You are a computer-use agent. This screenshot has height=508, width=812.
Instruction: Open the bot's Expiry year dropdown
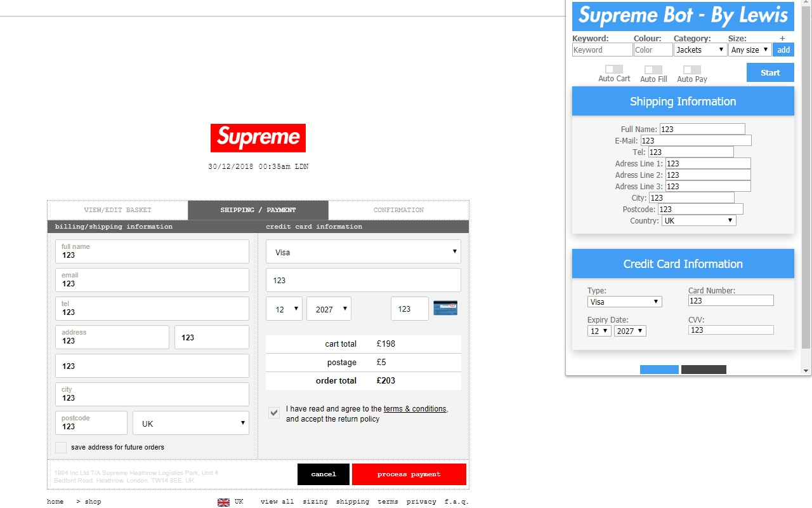pos(630,331)
